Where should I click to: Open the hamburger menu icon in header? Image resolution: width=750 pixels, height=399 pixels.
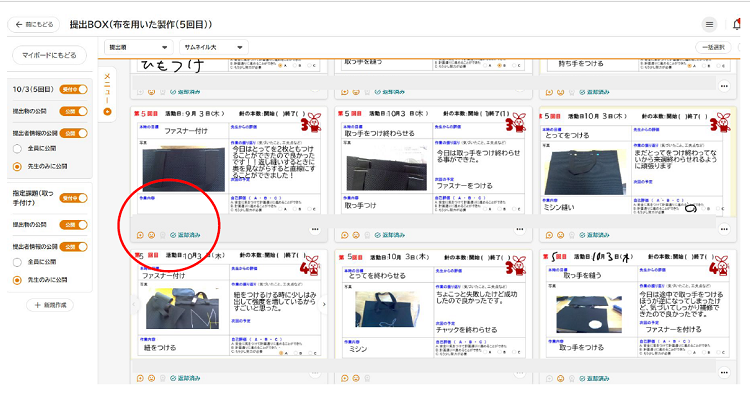click(709, 24)
